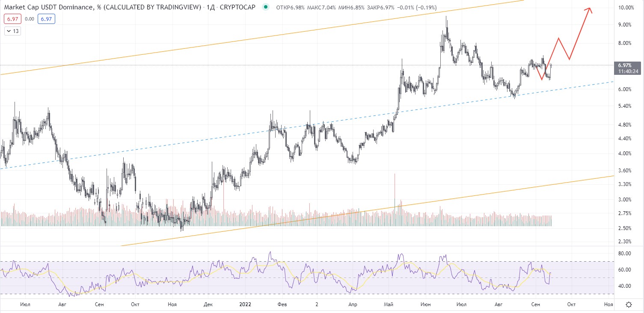Click the blue 6.97 buy button
Screen dimensions: 644x313
[45, 19]
